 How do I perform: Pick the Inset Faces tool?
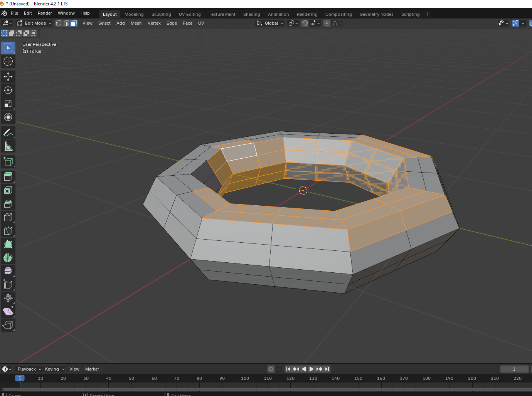[x=8, y=190]
